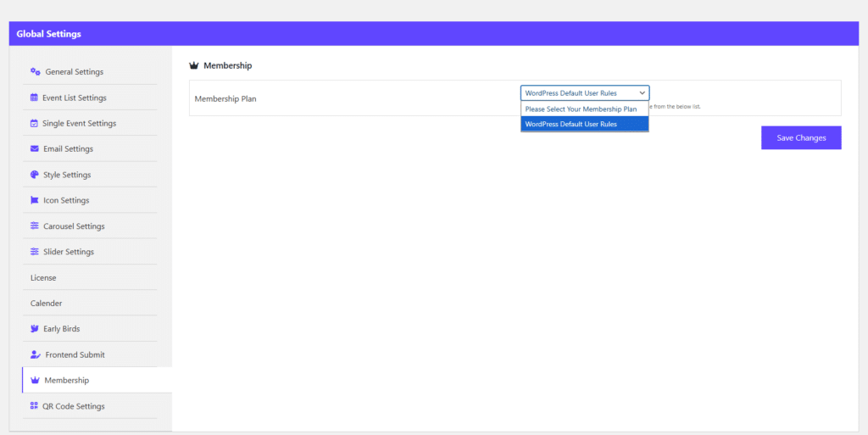Click the crown icon beside Membership heading
Image resolution: width=868 pixels, height=435 pixels.
point(194,65)
